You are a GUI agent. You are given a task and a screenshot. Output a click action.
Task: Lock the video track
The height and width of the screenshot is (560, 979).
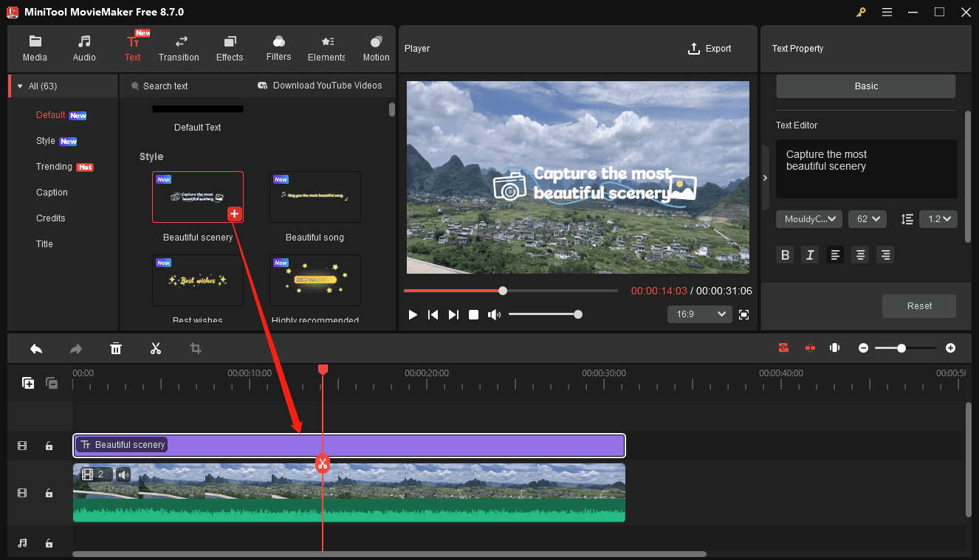pyautogui.click(x=49, y=493)
